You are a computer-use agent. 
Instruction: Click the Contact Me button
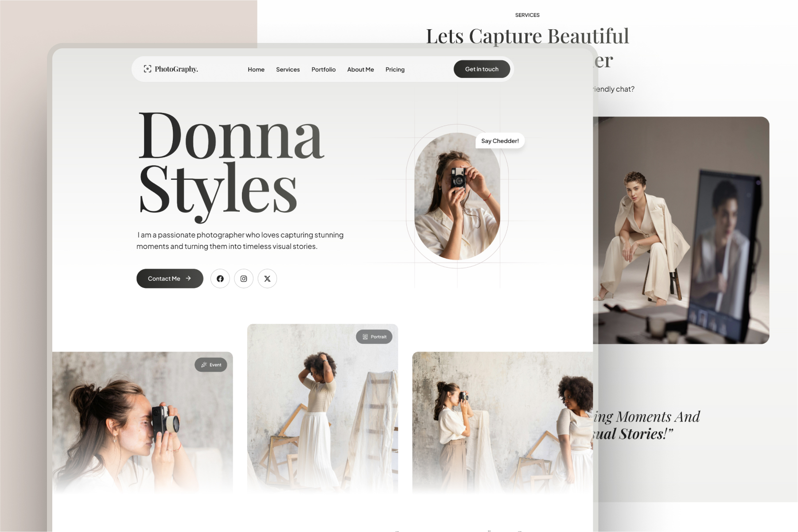170,279
